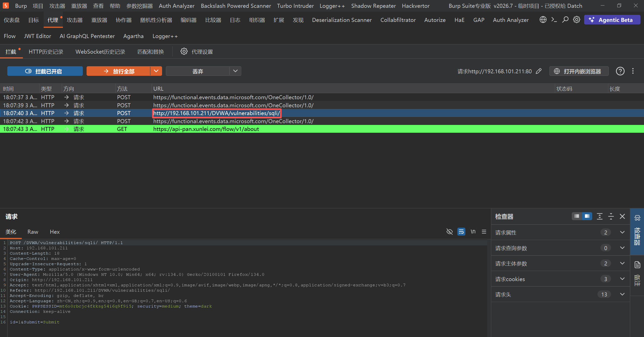Close the Inspector panel

pyautogui.click(x=622, y=216)
